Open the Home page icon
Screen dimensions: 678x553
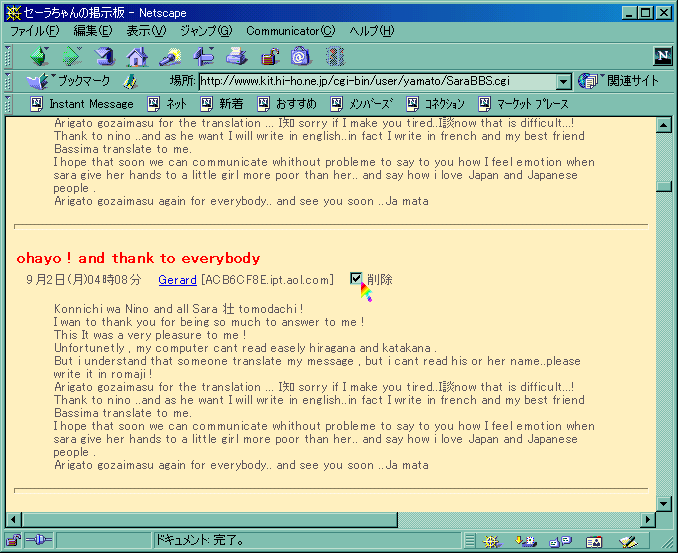[137, 57]
